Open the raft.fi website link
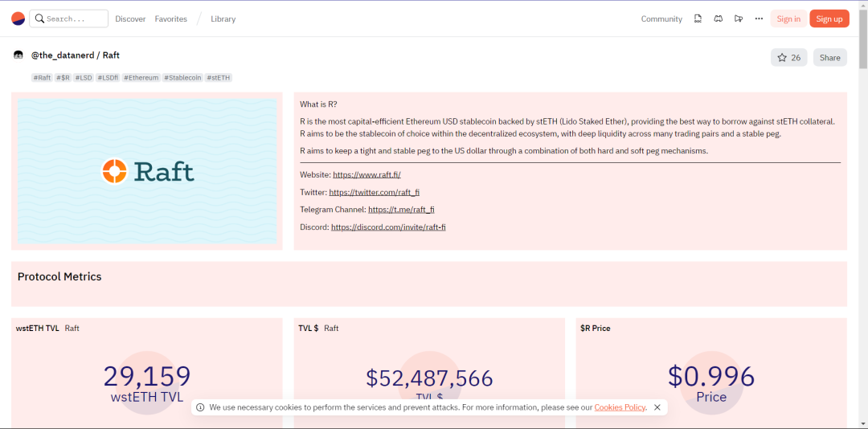 pyautogui.click(x=366, y=174)
